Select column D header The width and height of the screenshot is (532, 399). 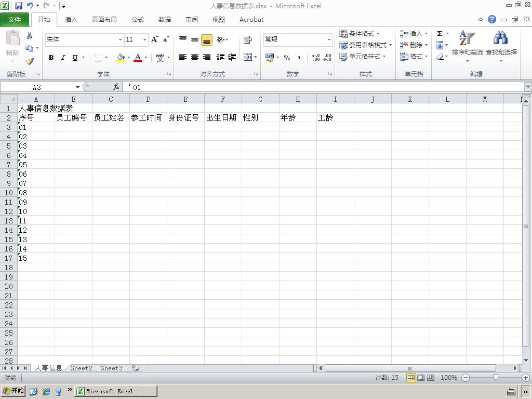148,99
